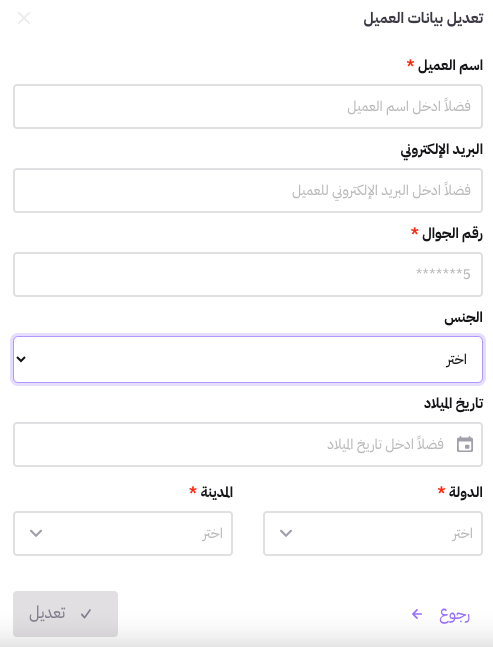Submit the form with تعديل button
Image resolution: width=493 pixels, height=647 pixels.
click(66, 614)
